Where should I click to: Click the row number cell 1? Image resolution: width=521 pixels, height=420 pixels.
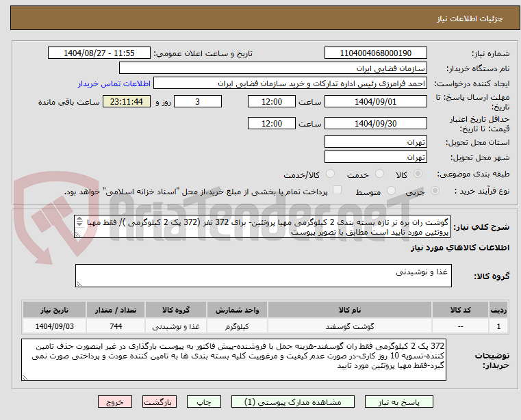[x=498, y=326]
